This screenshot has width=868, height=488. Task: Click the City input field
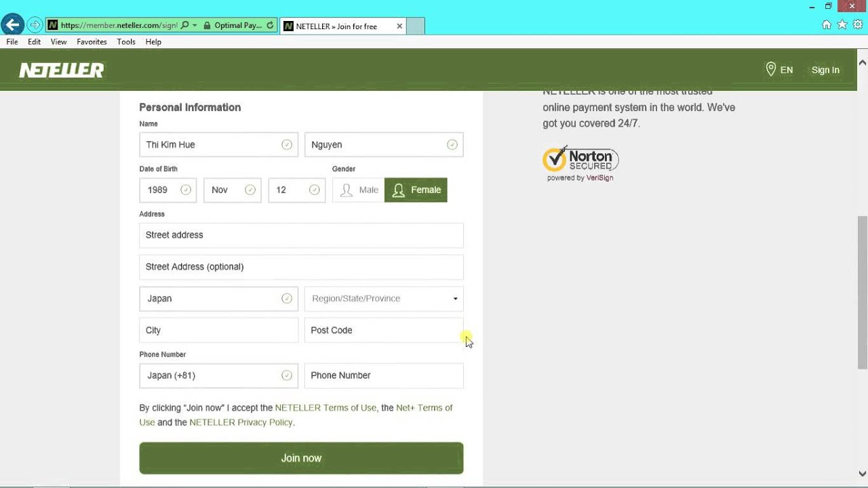218,330
